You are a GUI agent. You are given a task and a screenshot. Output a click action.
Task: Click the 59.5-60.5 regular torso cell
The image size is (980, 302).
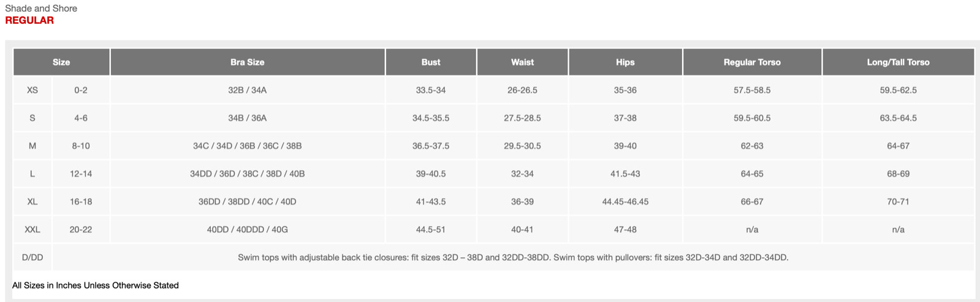point(752,118)
